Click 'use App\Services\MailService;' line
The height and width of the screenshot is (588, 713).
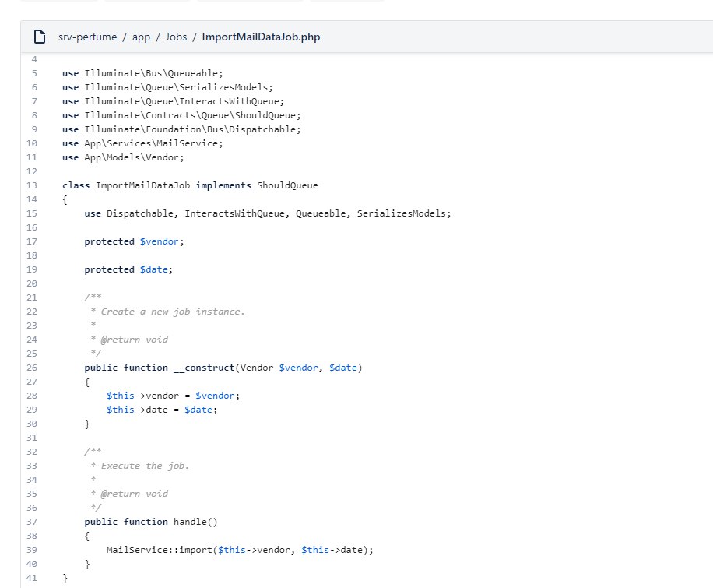pos(142,143)
